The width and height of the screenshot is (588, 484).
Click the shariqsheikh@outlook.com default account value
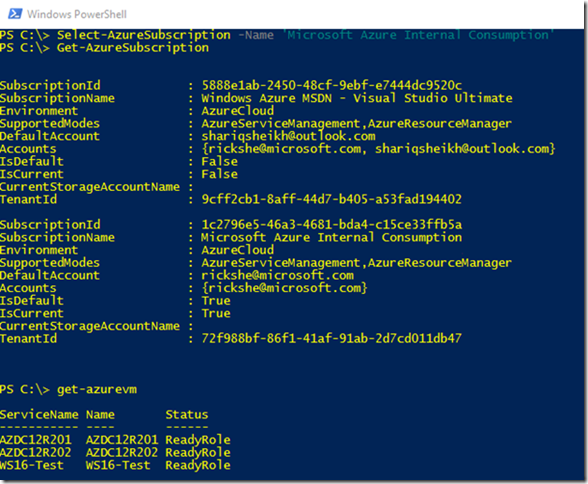point(288,136)
